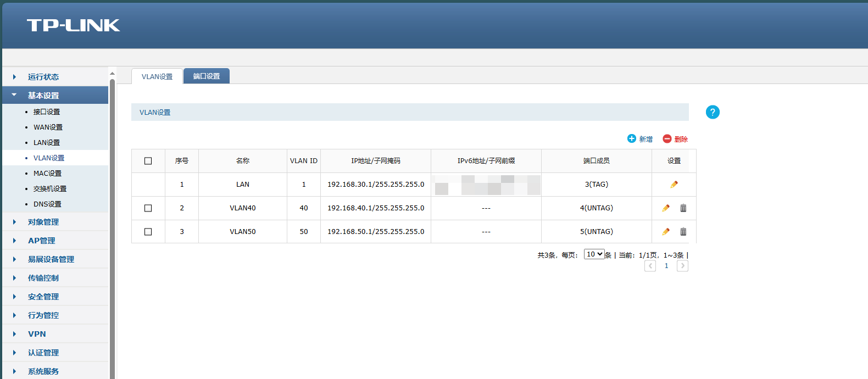Expand the AP管理 menu section
Screen dimensions: 868x379
tap(55, 241)
